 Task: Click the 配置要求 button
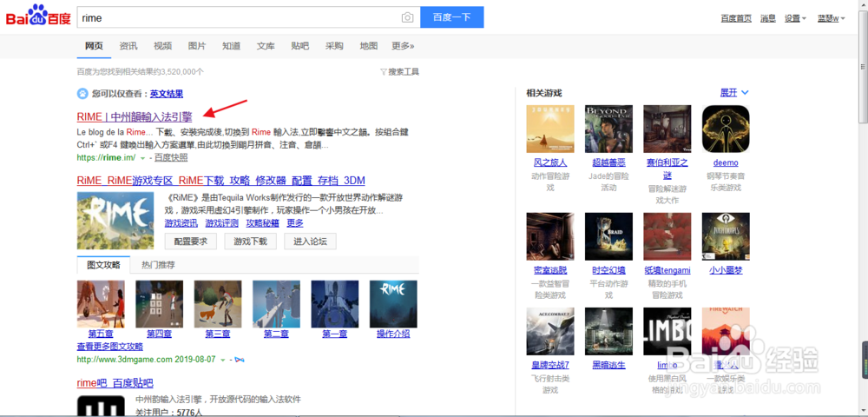pyautogui.click(x=190, y=242)
